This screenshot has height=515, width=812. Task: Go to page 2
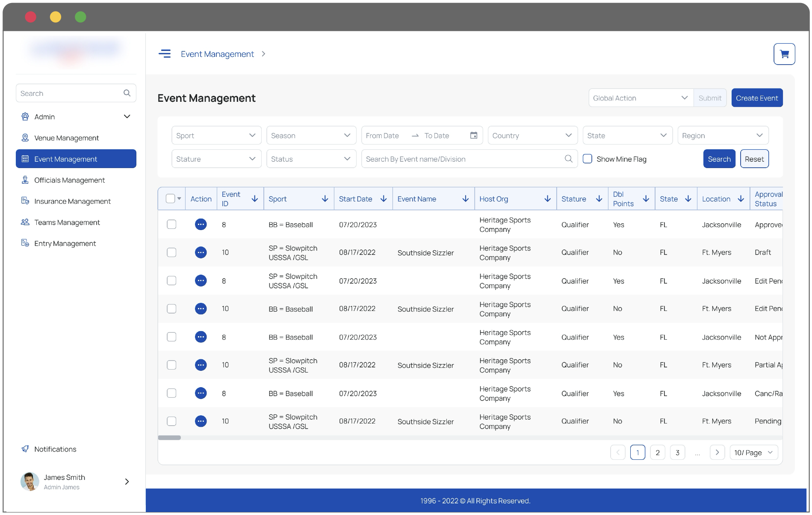(658, 452)
